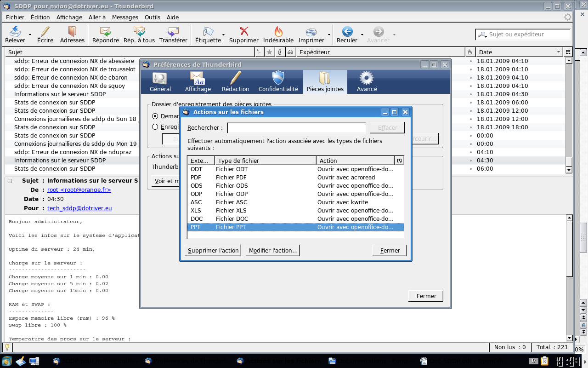This screenshot has height=368, width=588.
Task: Click the Modifier l'action button
Action: pyautogui.click(x=273, y=251)
